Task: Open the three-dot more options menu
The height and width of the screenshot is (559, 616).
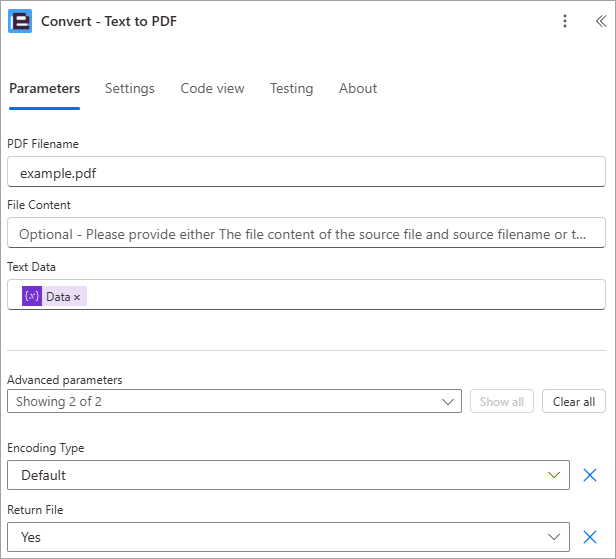Action: pos(565,21)
